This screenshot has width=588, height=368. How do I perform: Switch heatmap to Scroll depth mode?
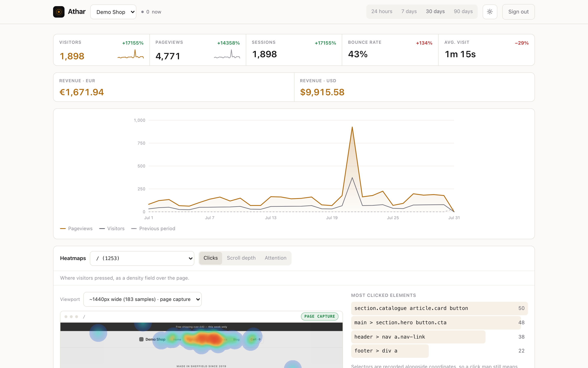point(241,258)
